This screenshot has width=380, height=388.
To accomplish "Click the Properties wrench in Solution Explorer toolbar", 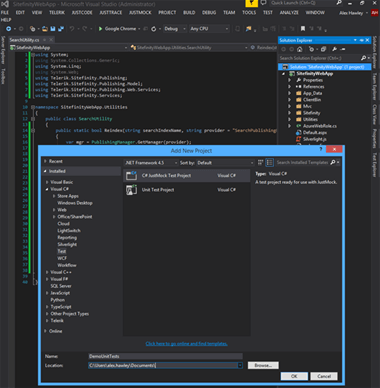I will pyautogui.click(x=334, y=49).
